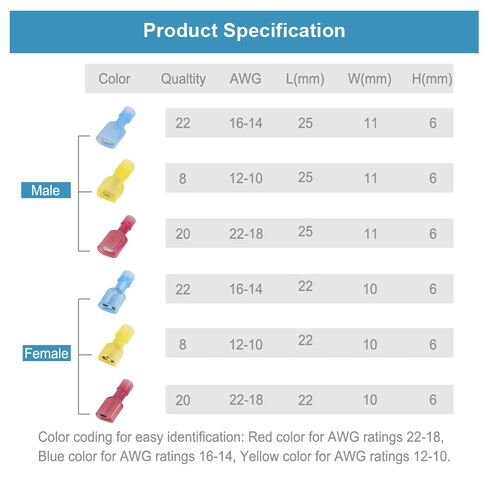This screenshot has height=488, width=488.
Task: Click the red male connector image
Action: coord(116,236)
